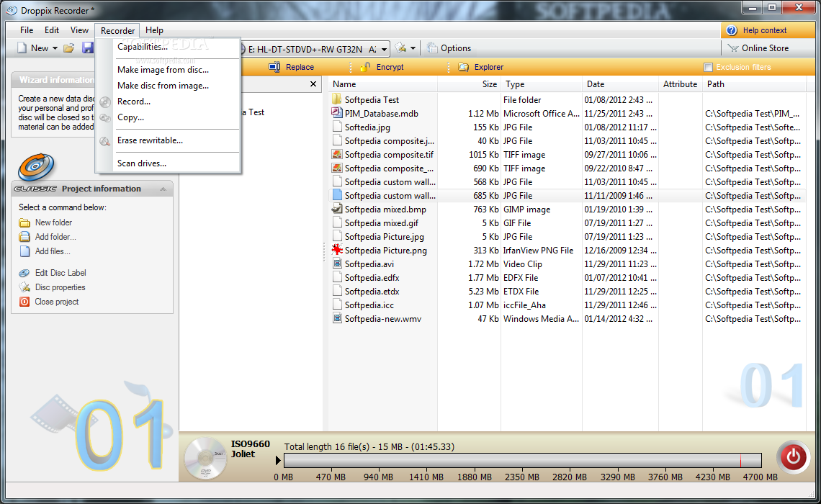The width and height of the screenshot is (821, 504).
Task: Click the red capacity limit marker
Action: click(x=740, y=461)
